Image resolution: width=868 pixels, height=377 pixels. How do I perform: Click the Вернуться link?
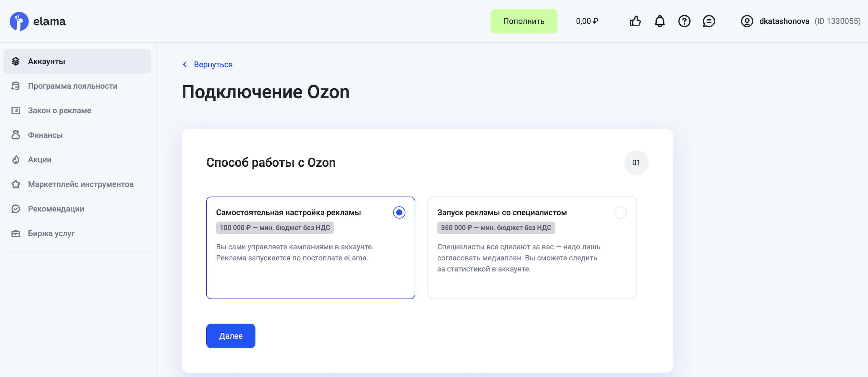click(213, 64)
